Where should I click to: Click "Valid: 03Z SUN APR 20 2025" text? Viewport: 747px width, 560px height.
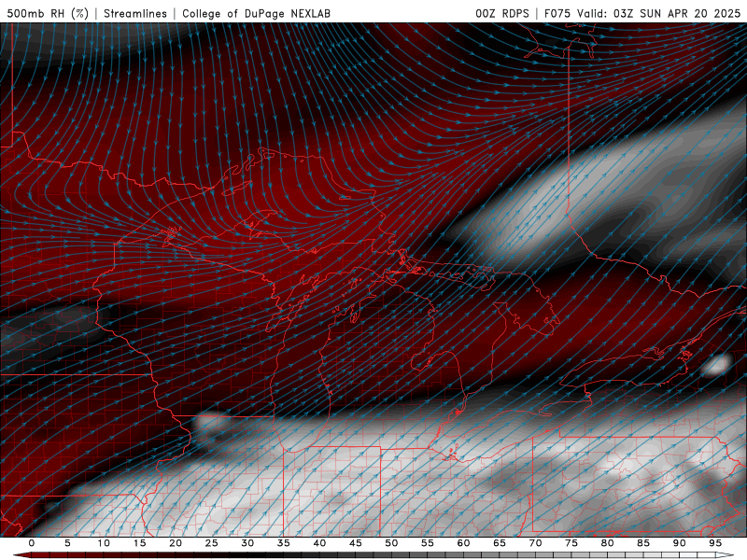pos(659,13)
